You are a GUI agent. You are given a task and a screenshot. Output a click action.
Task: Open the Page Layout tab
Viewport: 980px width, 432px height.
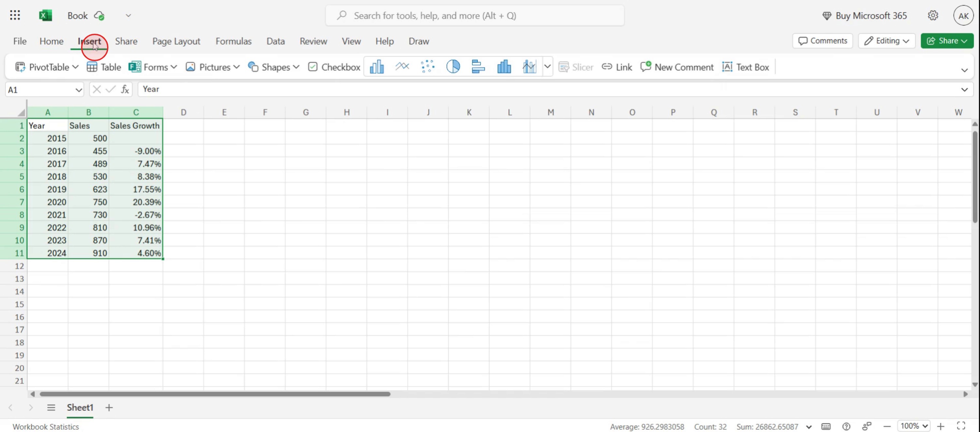176,41
